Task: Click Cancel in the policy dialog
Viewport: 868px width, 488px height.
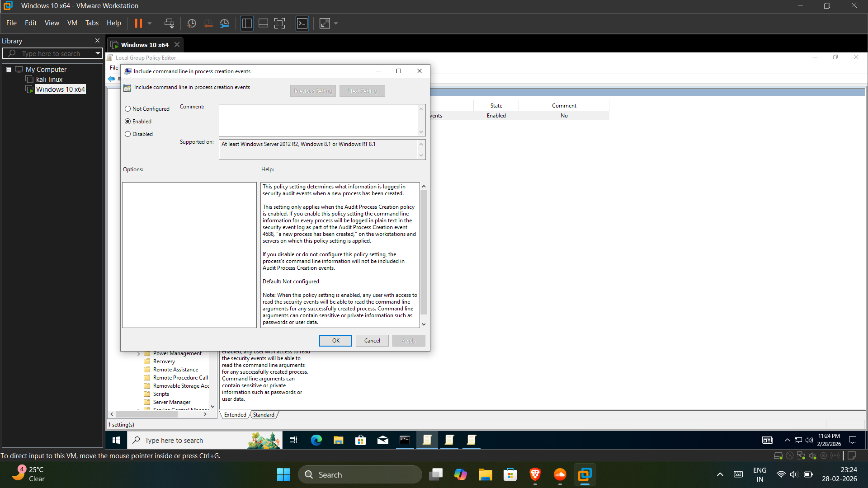Action: 372,341
